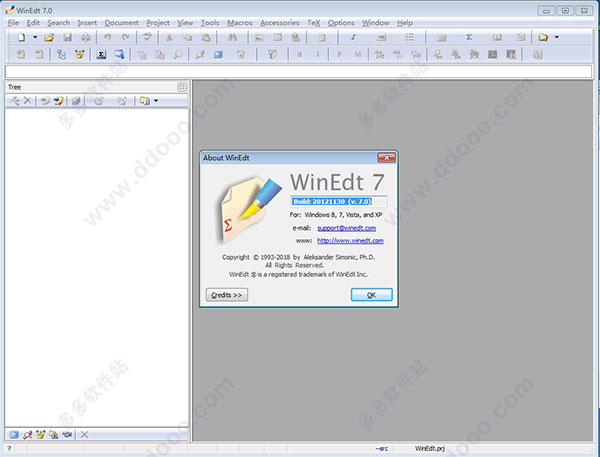The height and width of the screenshot is (457, 600).
Task: Open the TeX menu
Action: [x=313, y=23]
